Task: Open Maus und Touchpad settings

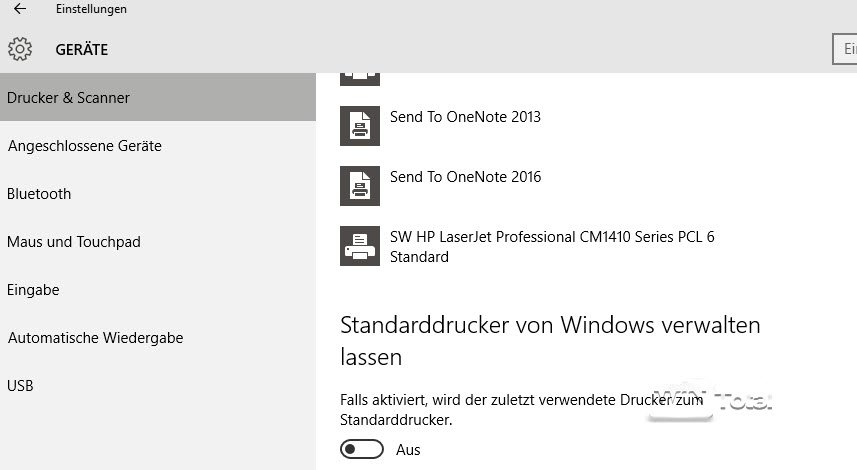Action: pos(74,242)
